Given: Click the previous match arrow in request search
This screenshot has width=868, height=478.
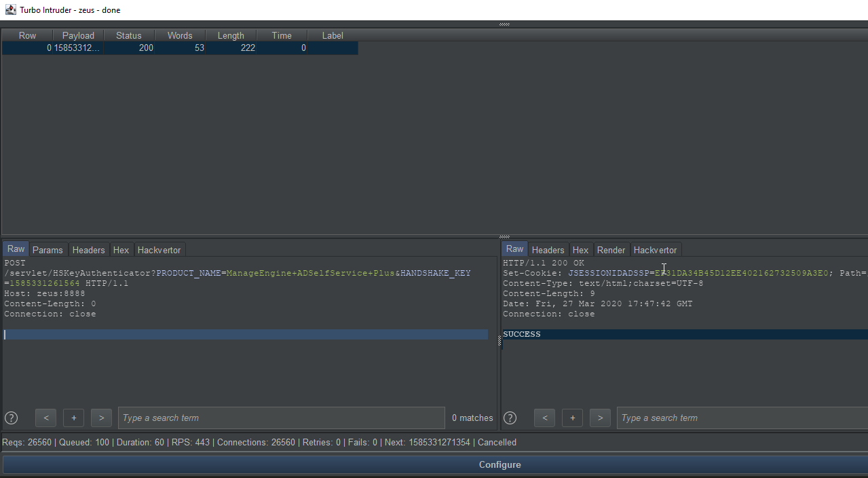Looking at the screenshot, I should point(45,418).
